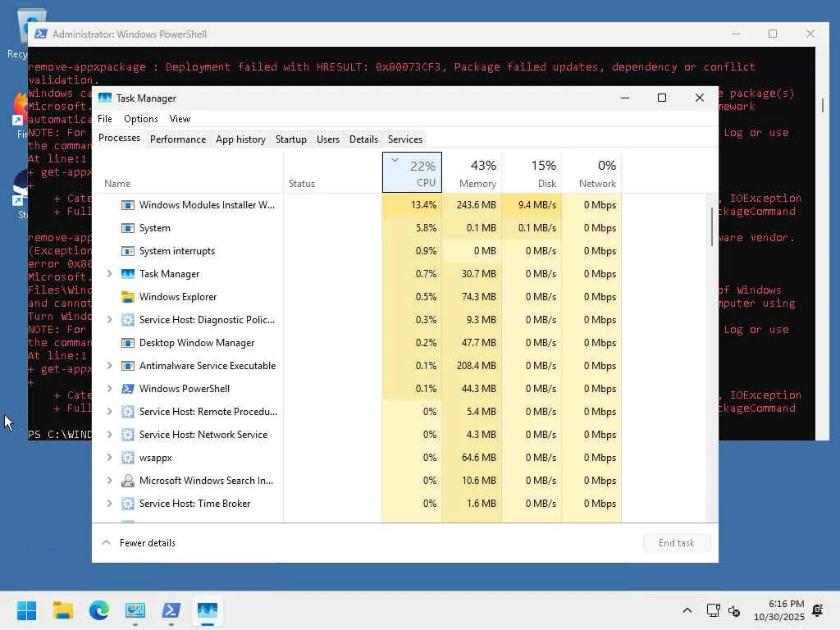This screenshot has height=630, width=840.
Task: Open the View menu
Action: pyautogui.click(x=180, y=119)
